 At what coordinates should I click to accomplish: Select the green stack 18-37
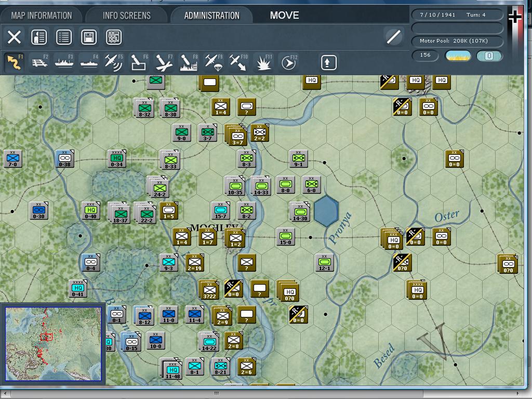click(x=119, y=212)
